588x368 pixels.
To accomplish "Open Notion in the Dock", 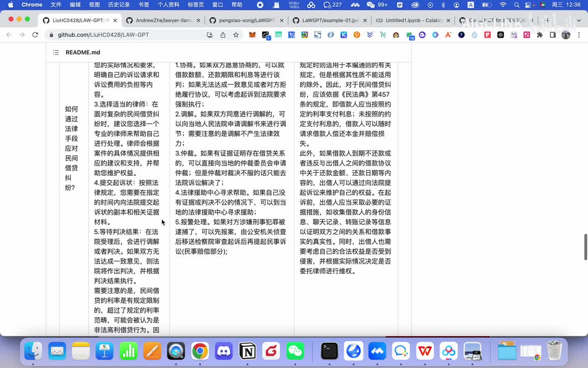I will 248,351.
